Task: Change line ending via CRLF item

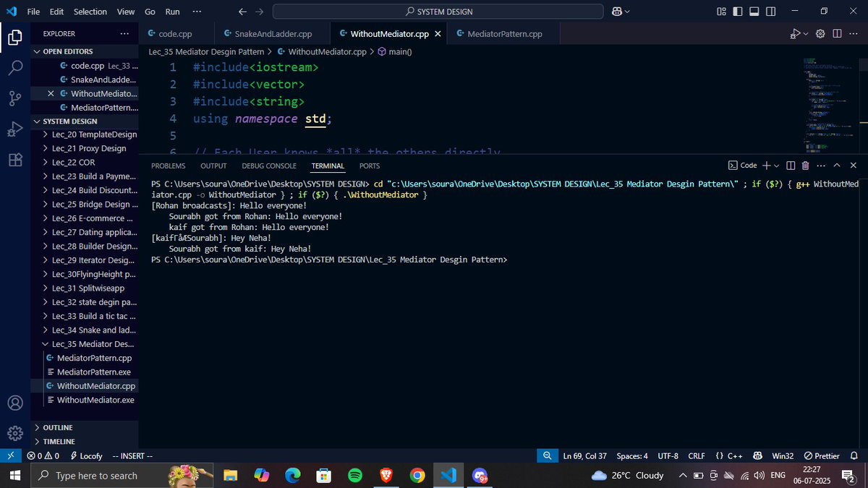Action: 697,456
